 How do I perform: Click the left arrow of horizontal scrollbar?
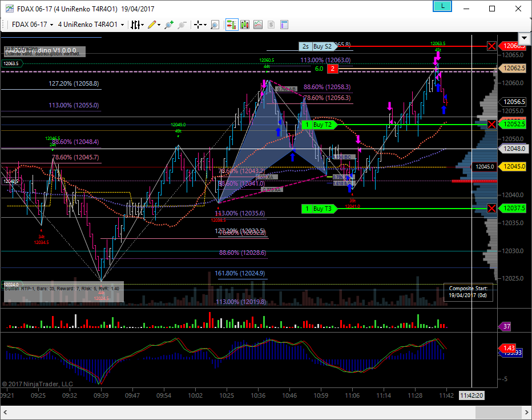coord(5,413)
